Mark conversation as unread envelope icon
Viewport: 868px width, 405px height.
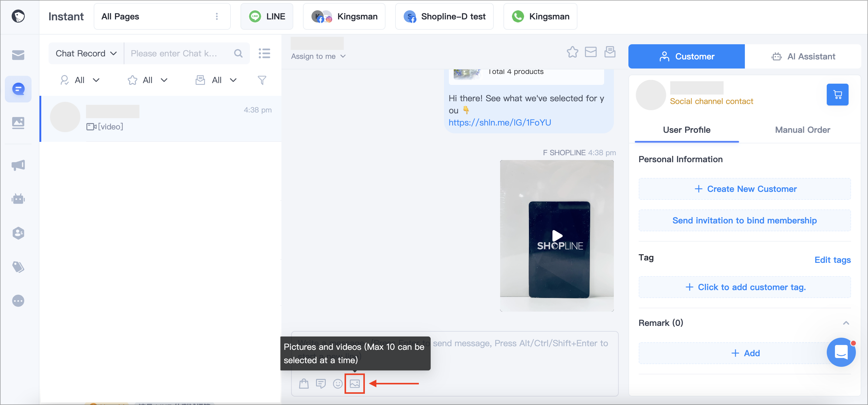590,52
